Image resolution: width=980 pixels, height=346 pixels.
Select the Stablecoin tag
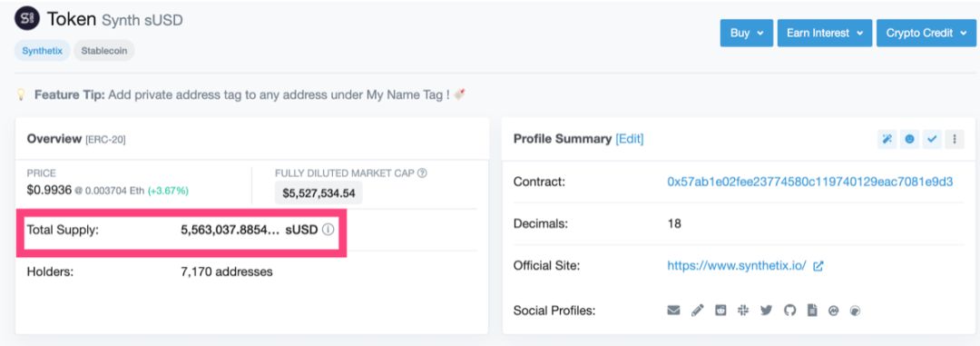click(103, 51)
